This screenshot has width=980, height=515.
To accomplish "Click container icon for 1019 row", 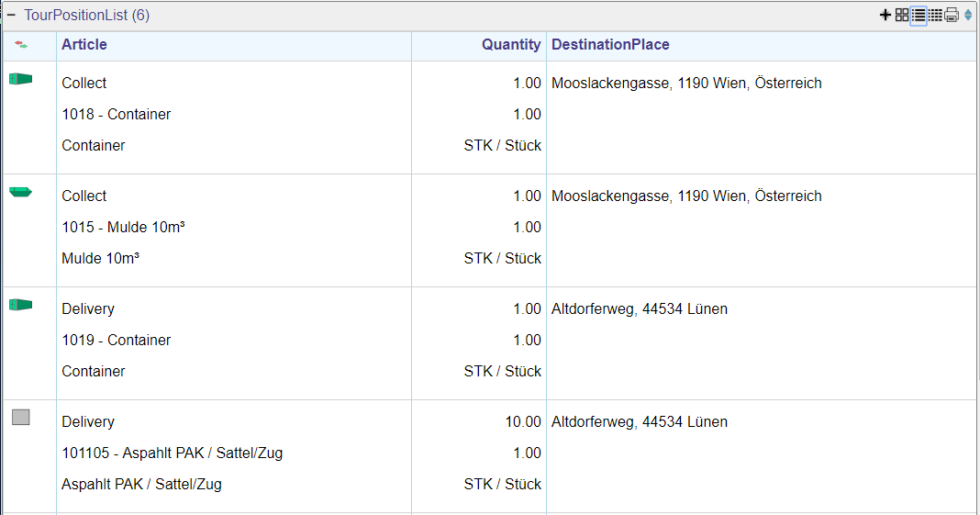I will coord(20,305).
